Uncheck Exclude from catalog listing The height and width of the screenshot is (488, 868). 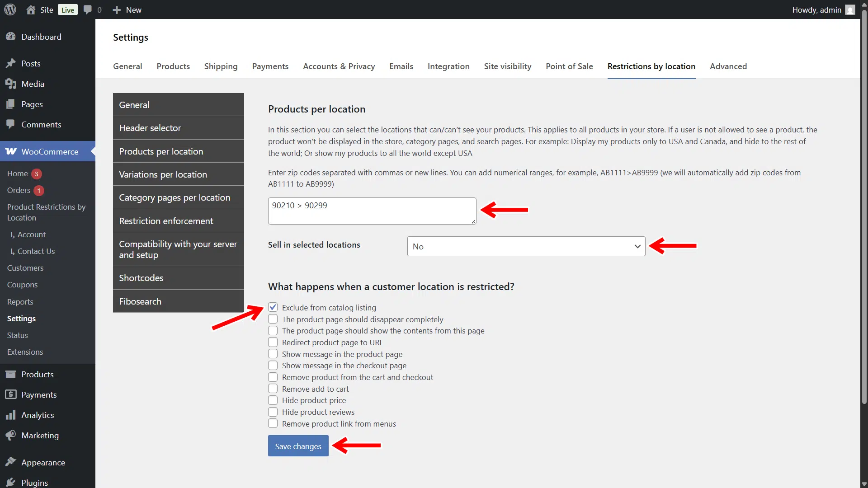click(273, 307)
